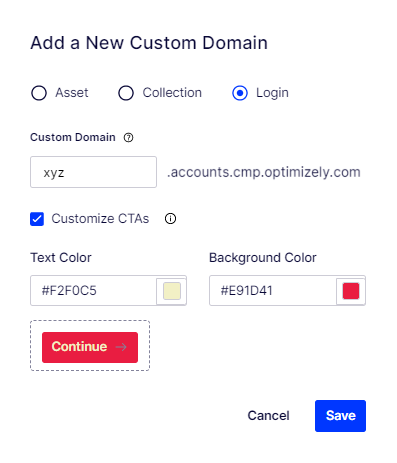
Task: Click the Custom Domain field containing xyz
Action: point(93,172)
